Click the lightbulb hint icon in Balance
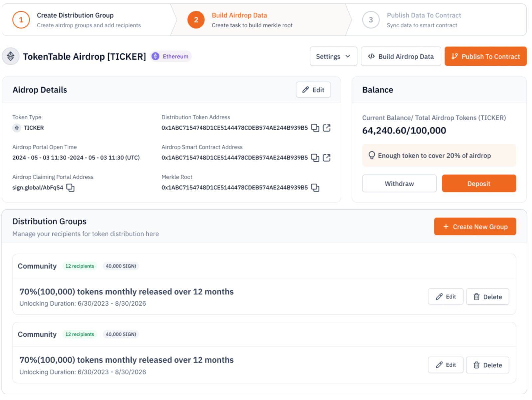The width and height of the screenshot is (532, 400). (x=372, y=155)
